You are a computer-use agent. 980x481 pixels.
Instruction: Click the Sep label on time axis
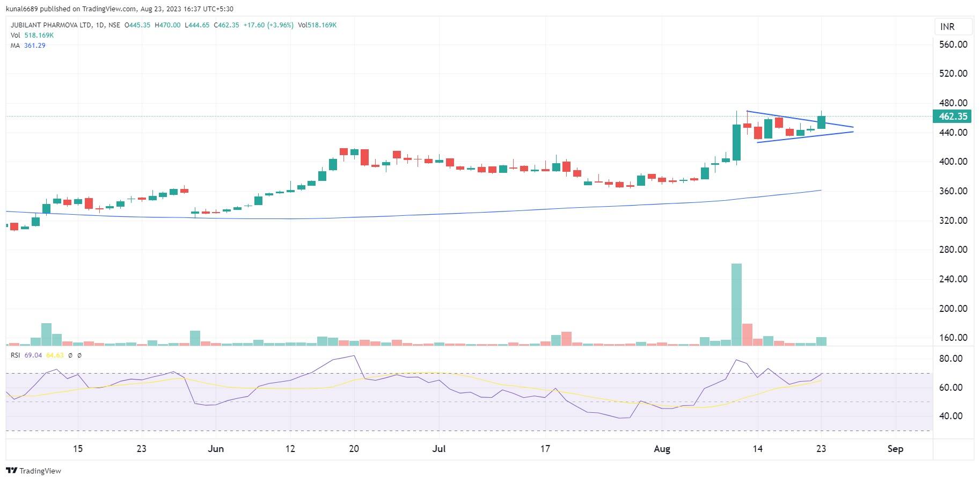click(x=895, y=449)
